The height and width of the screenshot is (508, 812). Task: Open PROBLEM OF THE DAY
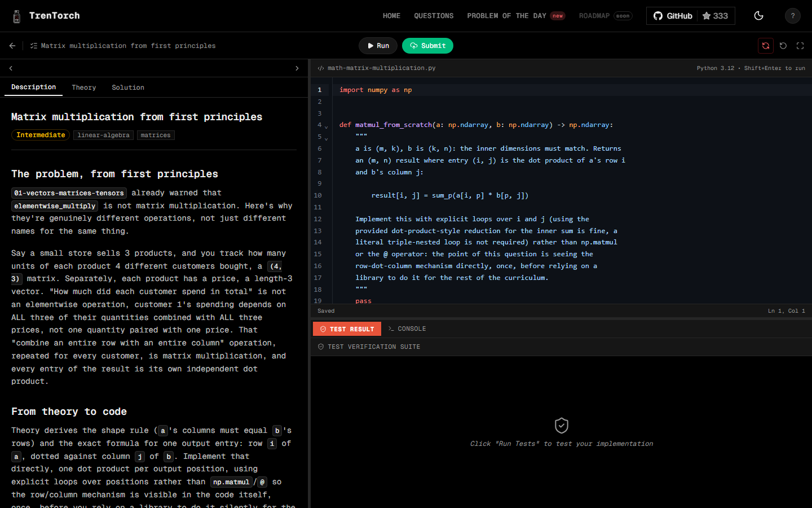click(x=516, y=16)
